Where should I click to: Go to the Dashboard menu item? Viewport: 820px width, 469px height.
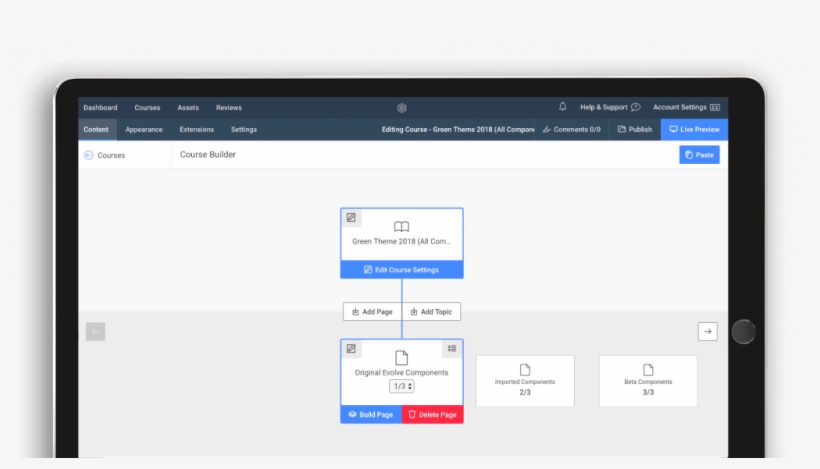point(100,108)
